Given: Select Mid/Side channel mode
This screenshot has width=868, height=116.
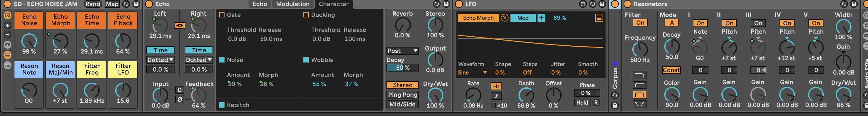Looking at the screenshot, I should pyautogui.click(x=403, y=105).
